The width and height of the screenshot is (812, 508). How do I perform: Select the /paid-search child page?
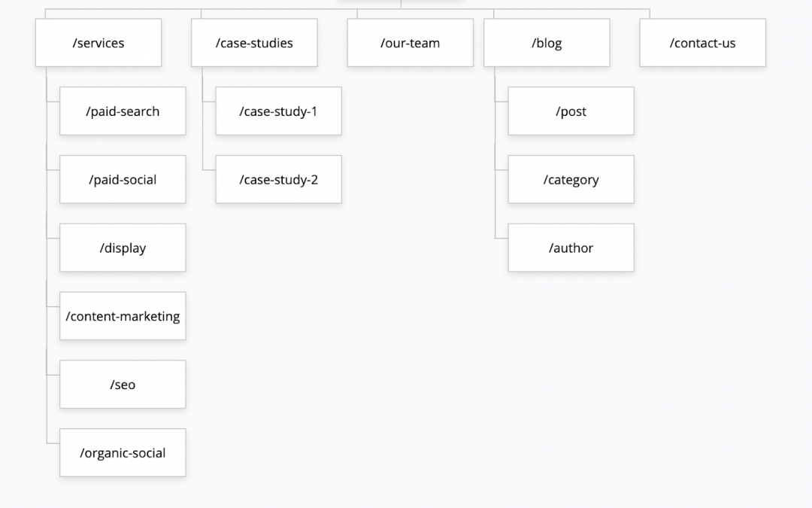(x=123, y=111)
